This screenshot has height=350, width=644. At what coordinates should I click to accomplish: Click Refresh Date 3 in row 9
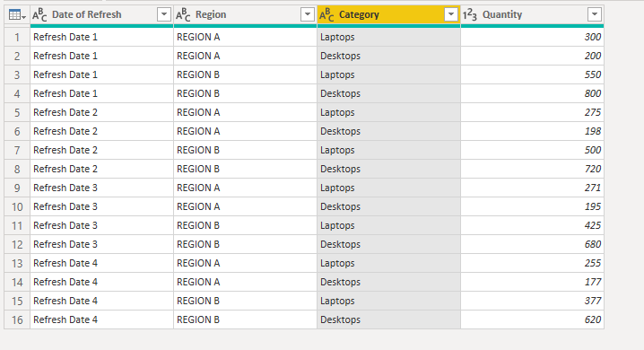click(x=65, y=188)
